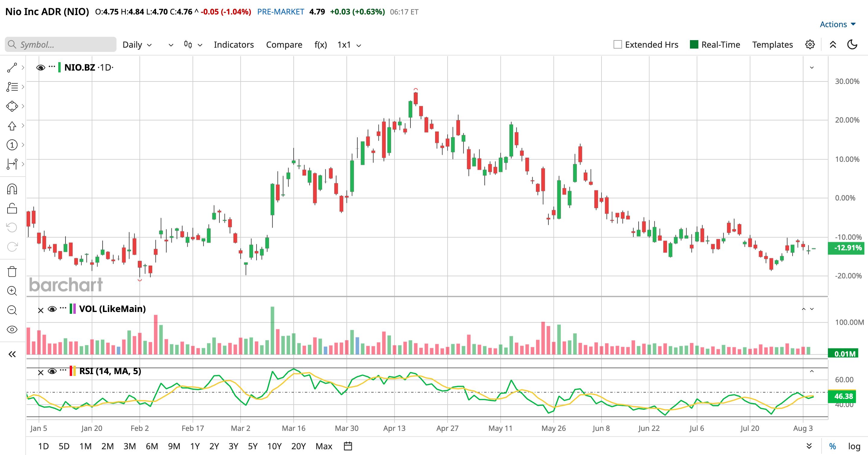Toggle the Real-Time checkbox
This screenshot has width=868, height=455.
tap(694, 44)
